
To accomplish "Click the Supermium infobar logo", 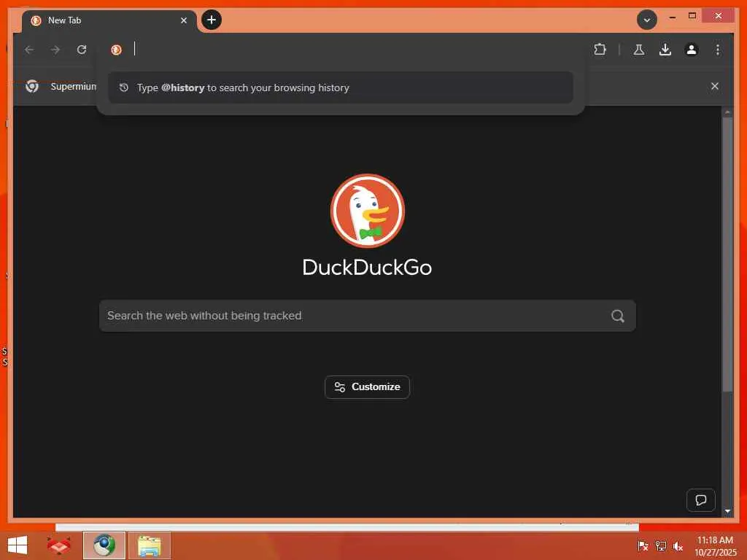I will 32,86.
